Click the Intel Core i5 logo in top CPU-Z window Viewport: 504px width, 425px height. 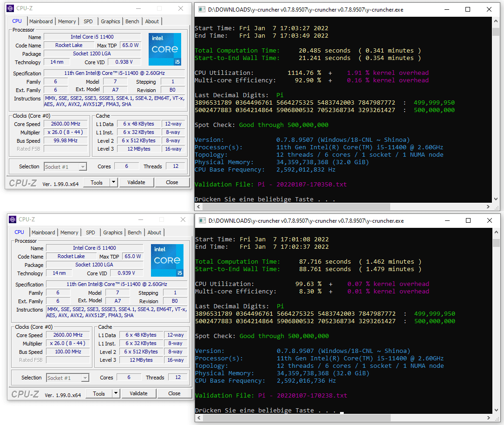click(165, 49)
